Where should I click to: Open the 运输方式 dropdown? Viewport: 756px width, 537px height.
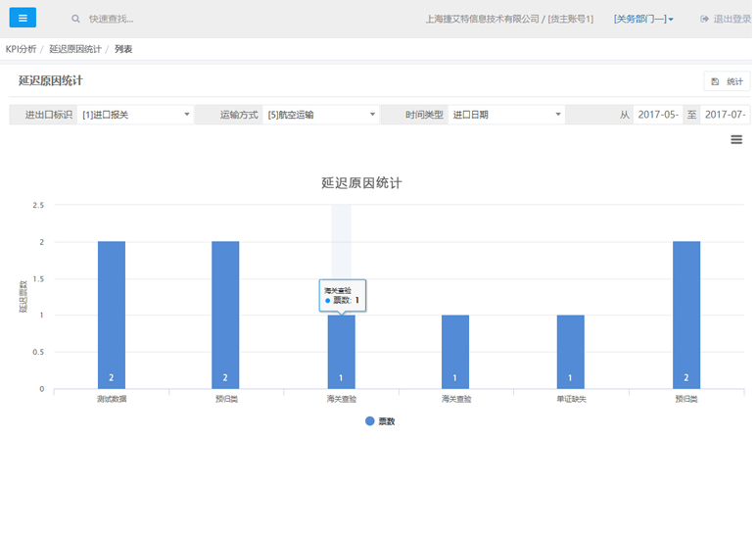click(x=320, y=115)
